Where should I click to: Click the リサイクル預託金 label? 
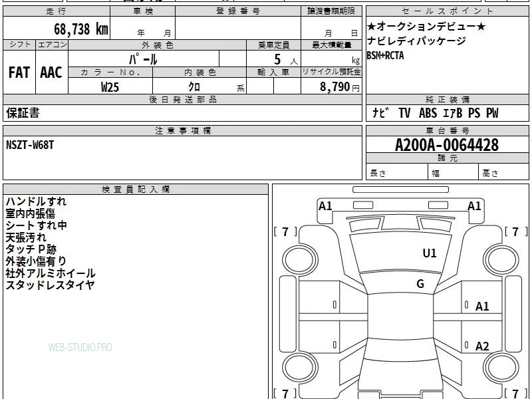(331, 72)
